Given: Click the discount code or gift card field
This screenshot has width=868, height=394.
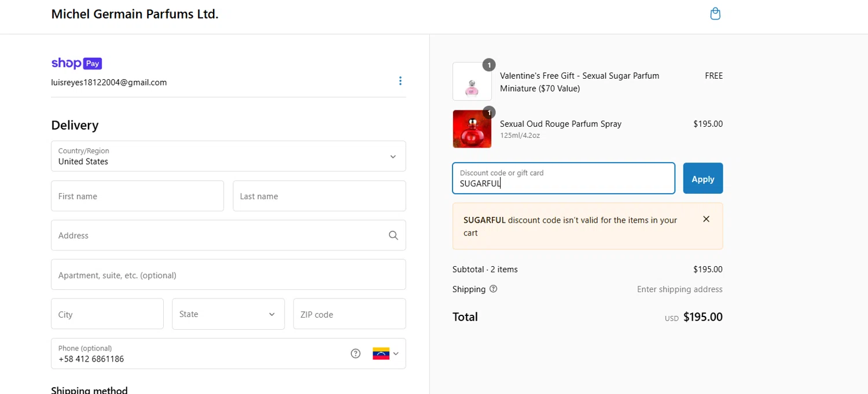Looking at the screenshot, I should (x=564, y=178).
